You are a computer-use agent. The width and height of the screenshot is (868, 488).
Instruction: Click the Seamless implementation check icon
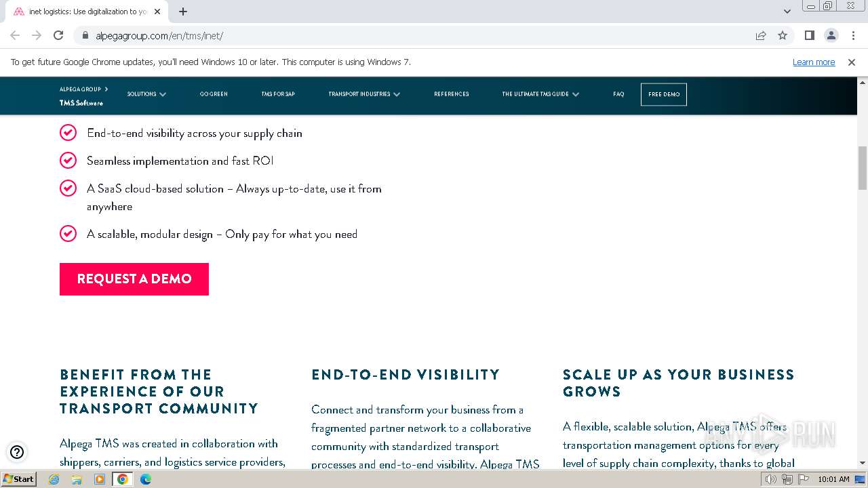(68, 160)
